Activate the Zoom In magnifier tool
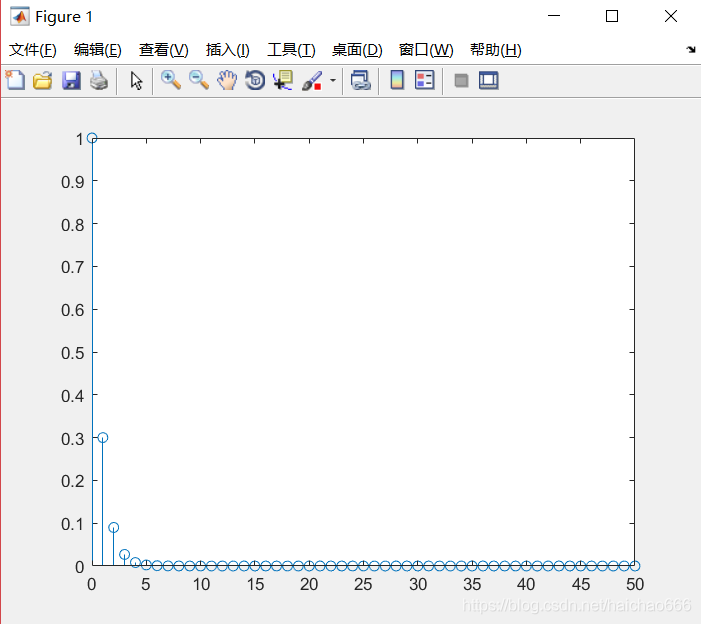 pos(171,80)
